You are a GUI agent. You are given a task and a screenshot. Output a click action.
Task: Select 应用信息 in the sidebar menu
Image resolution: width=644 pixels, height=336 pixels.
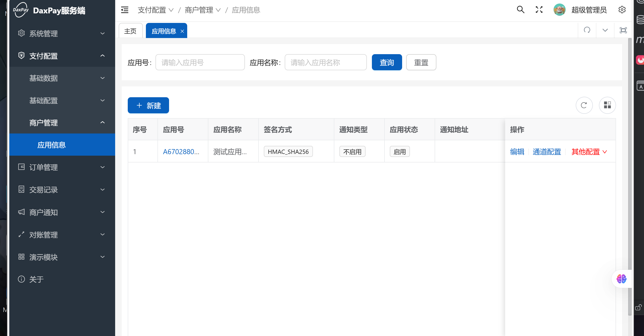[52, 145]
